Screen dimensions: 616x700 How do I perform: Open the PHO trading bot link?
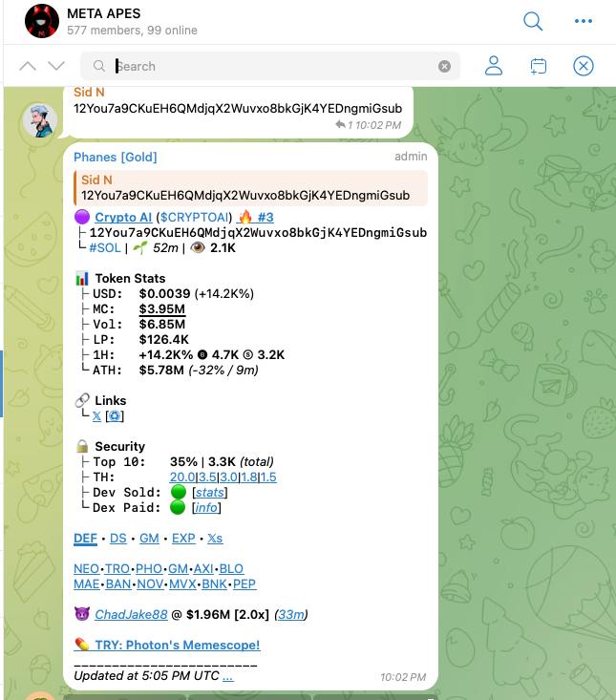pyautogui.click(x=149, y=569)
